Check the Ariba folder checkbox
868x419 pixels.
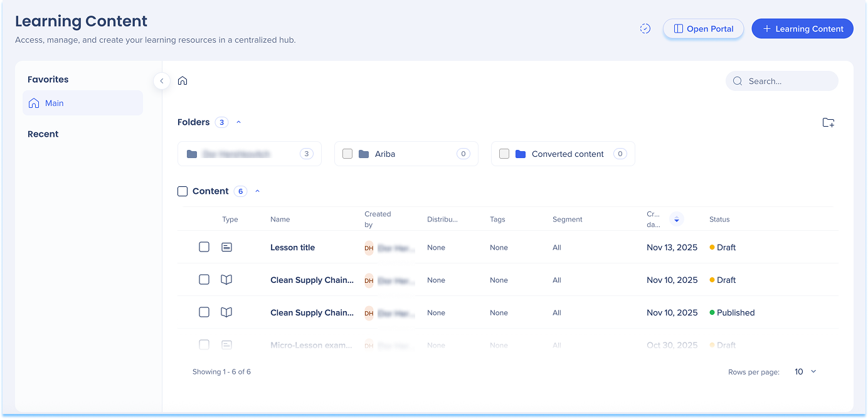point(347,154)
